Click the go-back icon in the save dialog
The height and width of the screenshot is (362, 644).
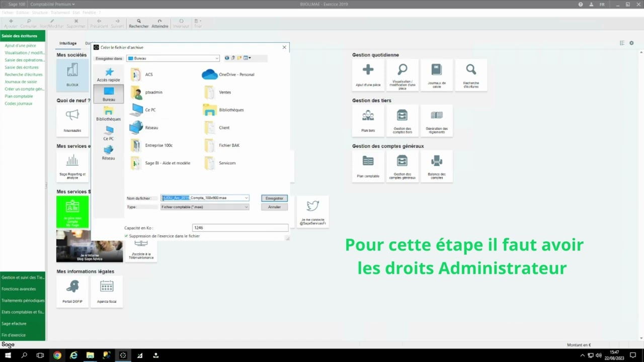pos(227,58)
